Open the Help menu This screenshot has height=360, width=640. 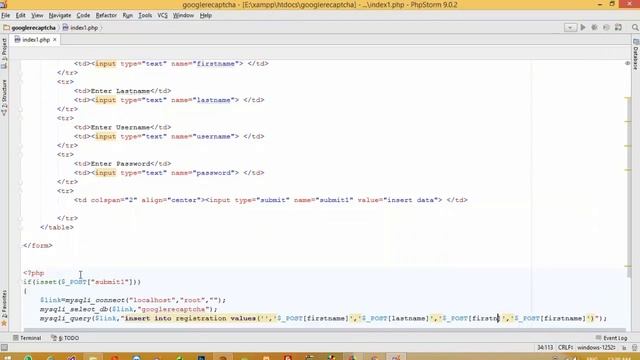coord(205,15)
